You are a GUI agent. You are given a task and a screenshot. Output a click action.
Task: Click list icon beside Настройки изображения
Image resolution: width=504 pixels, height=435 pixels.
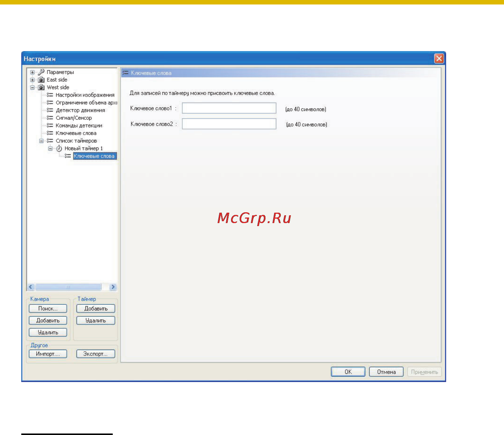pyautogui.click(x=50, y=95)
